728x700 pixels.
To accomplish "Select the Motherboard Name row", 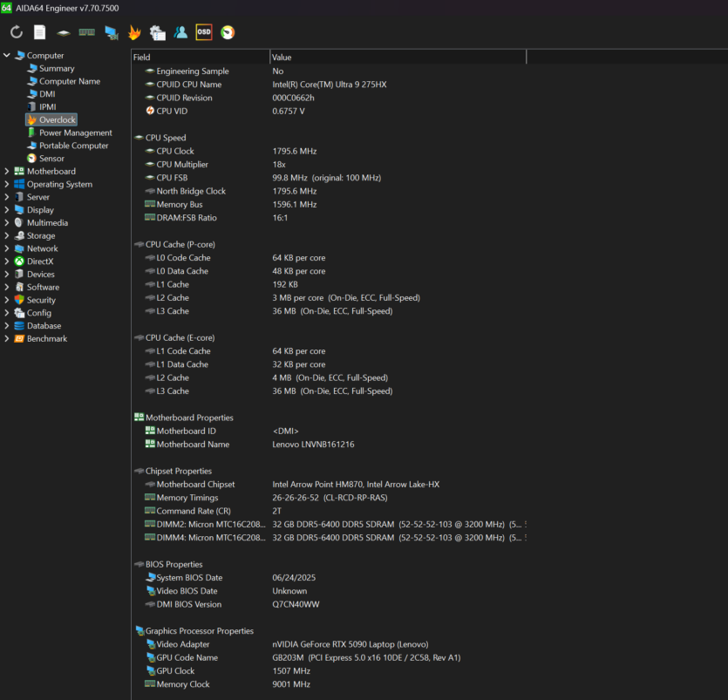I will [x=330, y=445].
